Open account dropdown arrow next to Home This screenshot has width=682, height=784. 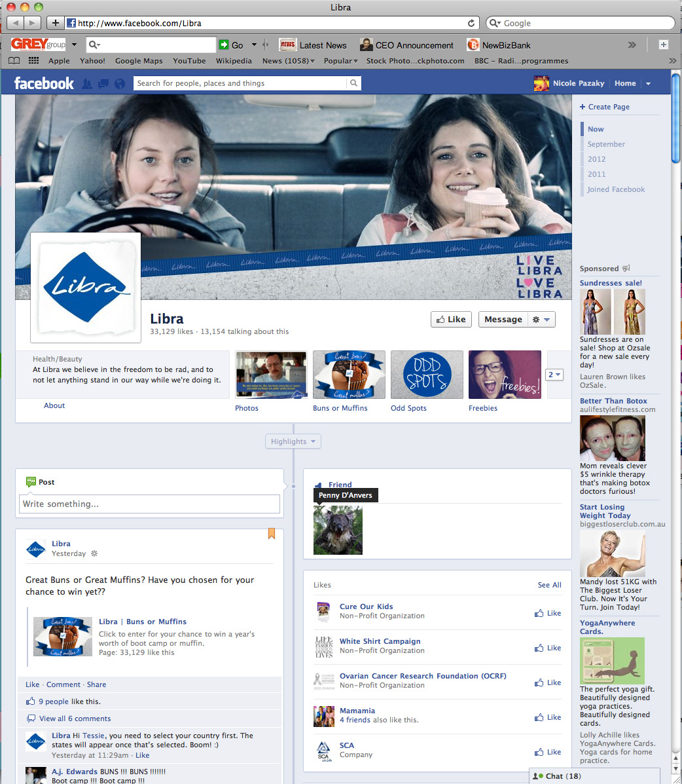[x=649, y=83]
